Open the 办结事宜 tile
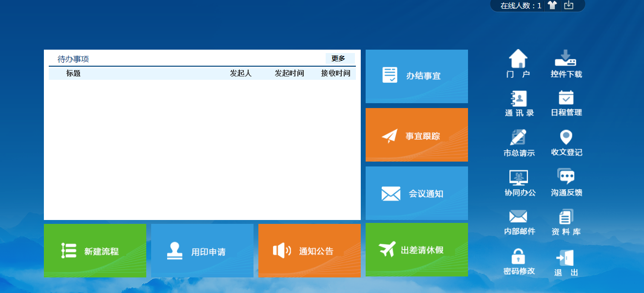 (x=417, y=76)
